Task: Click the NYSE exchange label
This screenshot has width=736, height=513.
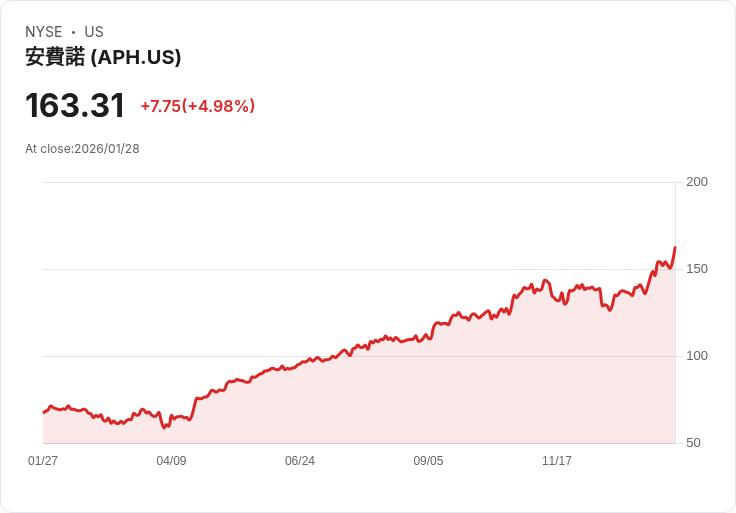Action: coord(43,32)
